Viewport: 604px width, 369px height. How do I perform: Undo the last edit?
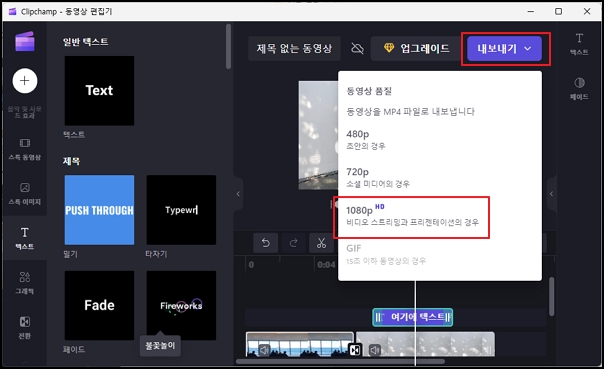click(x=265, y=243)
